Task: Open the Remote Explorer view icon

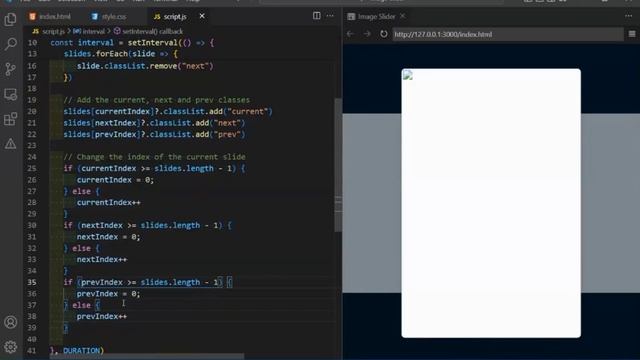Action: click(x=10, y=94)
